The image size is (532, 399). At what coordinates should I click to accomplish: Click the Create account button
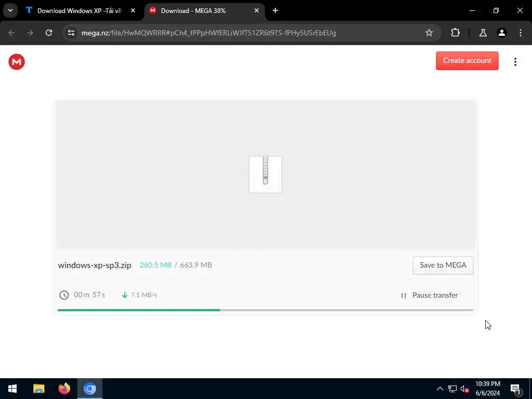click(467, 61)
